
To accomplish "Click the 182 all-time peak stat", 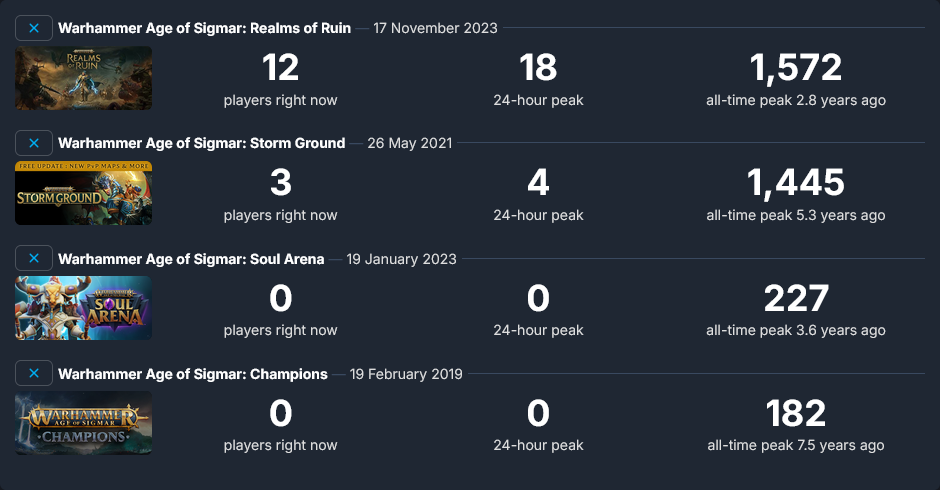I will point(796,413).
